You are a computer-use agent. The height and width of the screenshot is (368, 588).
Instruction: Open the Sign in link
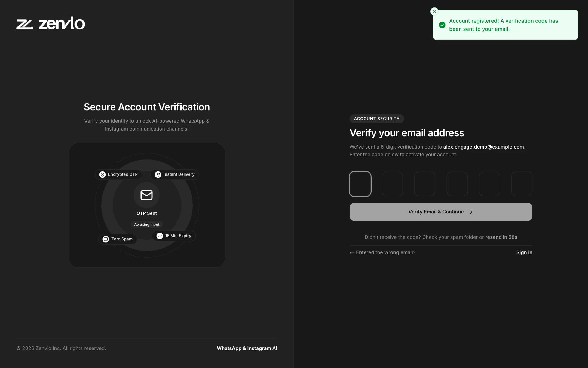(524, 252)
